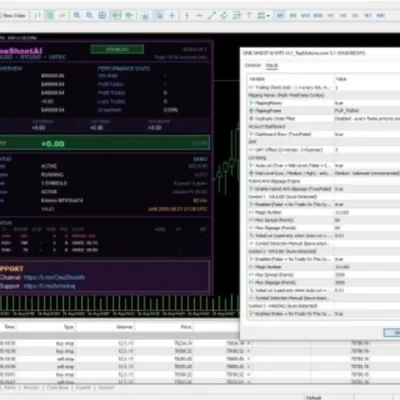The image size is (400, 400).
Task: Click the zoom out magnifier icon
Action: [x=90, y=15]
